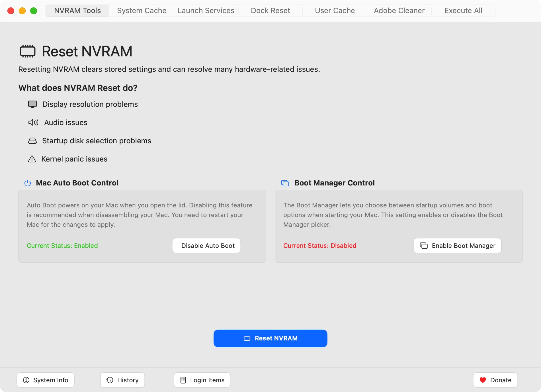Click the info circle icon in System Info
The height and width of the screenshot is (392, 541).
(26, 380)
